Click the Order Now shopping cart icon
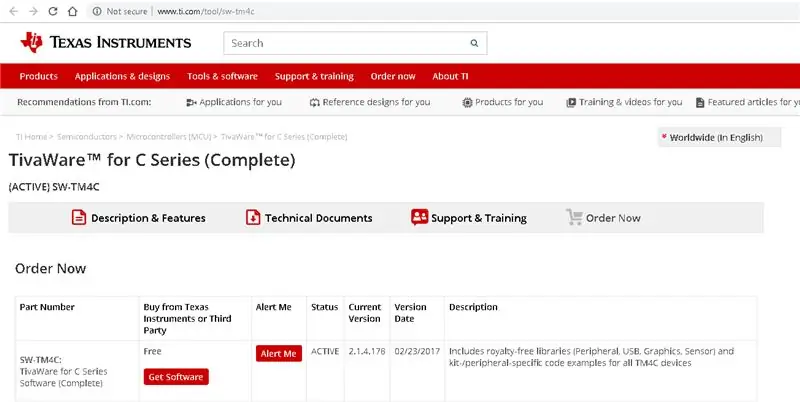The width and height of the screenshot is (800, 402). [x=574, y=218]
